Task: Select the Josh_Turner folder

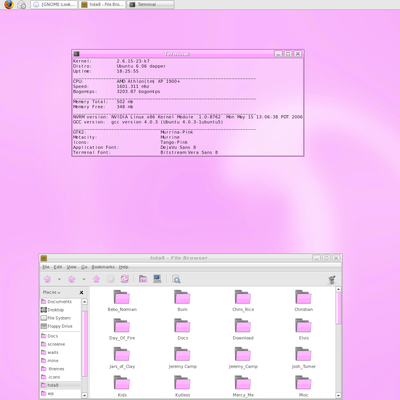Action: pyautogui.click(x=303, y=358)
